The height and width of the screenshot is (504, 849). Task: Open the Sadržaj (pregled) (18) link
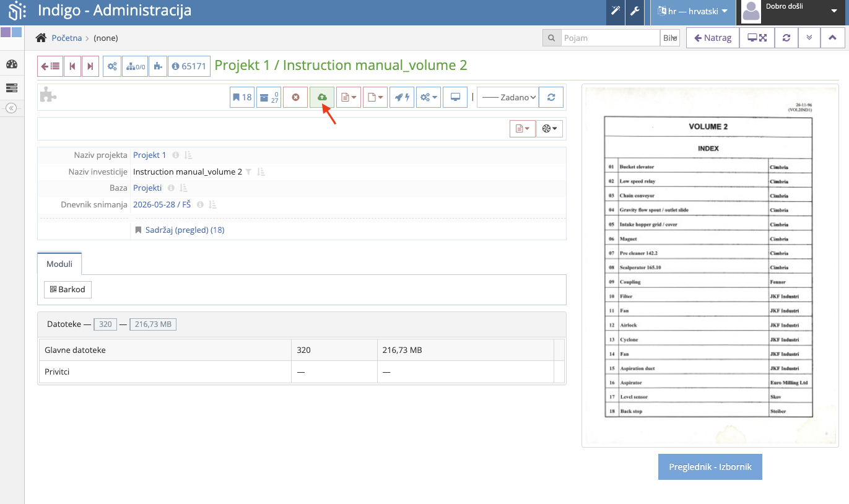[x=185, y=230]
